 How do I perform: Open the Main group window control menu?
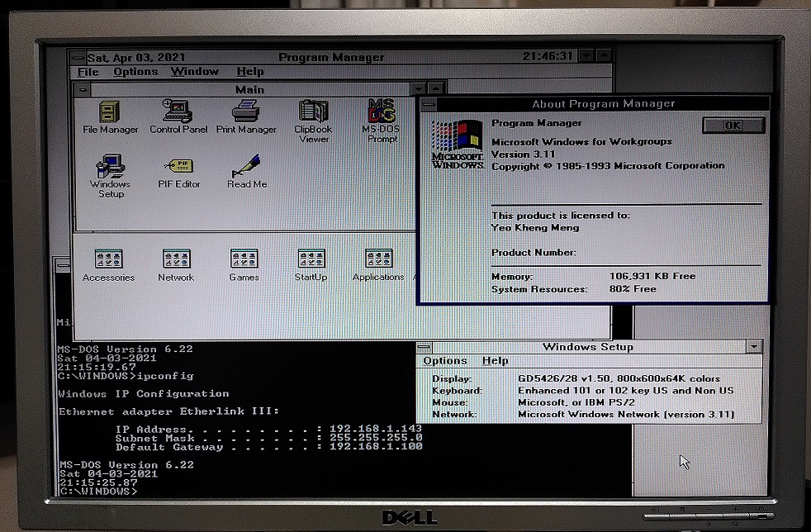point(83,90)
